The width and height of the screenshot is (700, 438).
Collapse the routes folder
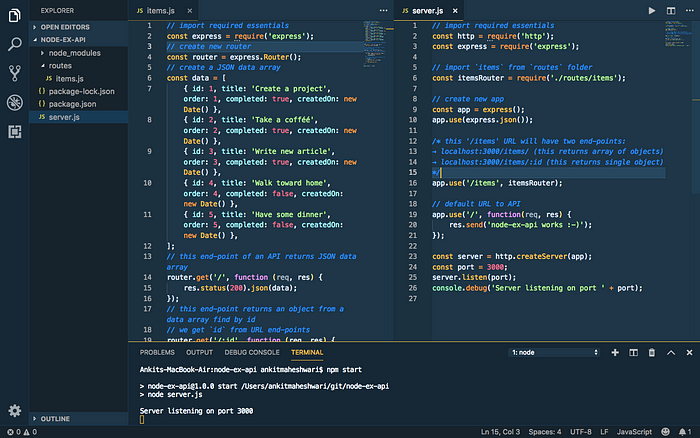click(79, 66)
